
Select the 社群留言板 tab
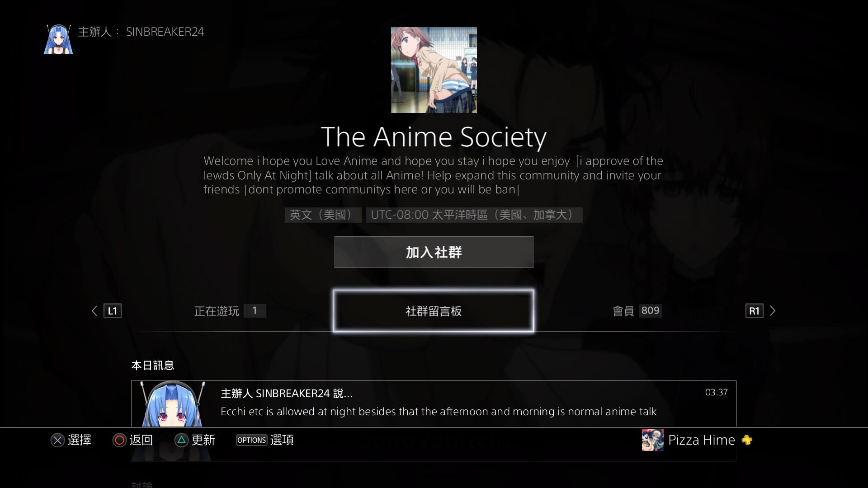[x=434, y=311]
